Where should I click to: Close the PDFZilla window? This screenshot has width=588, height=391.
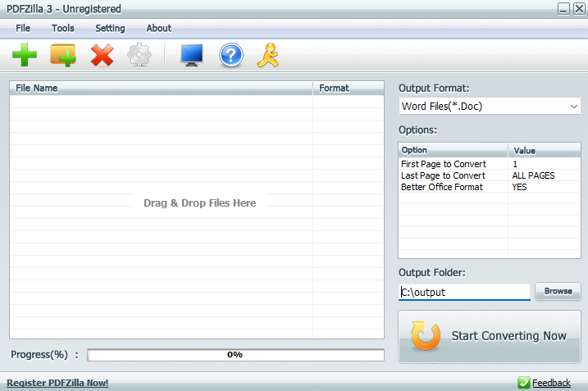click(x=579, y=9)
